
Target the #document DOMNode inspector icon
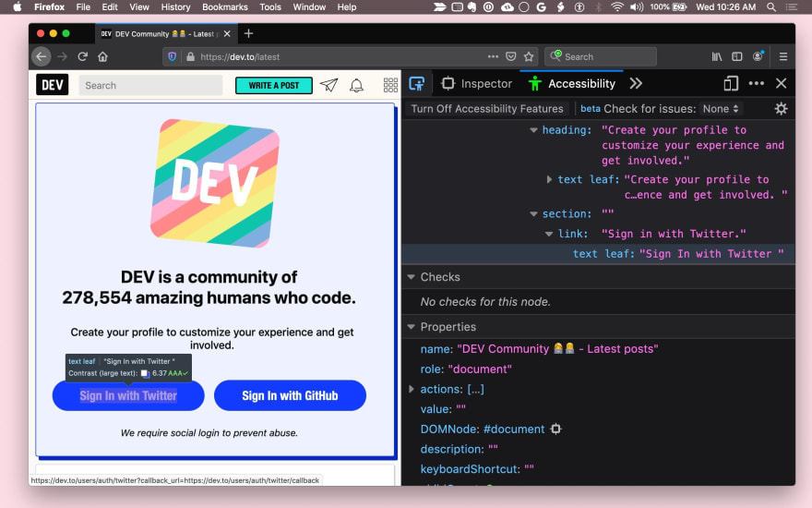[555, 429]
